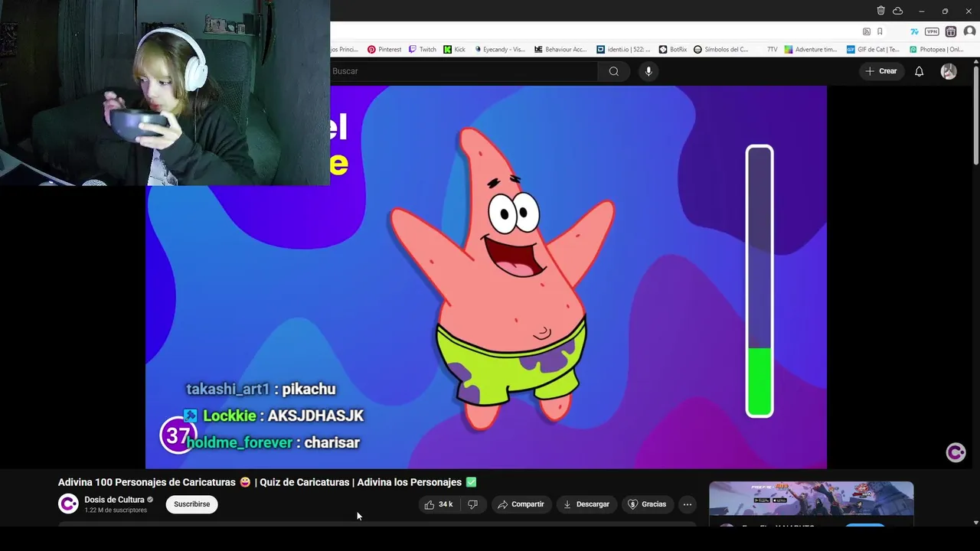Open the Pinterest bookmark
The image size is (980, 551).
(384, 50)
